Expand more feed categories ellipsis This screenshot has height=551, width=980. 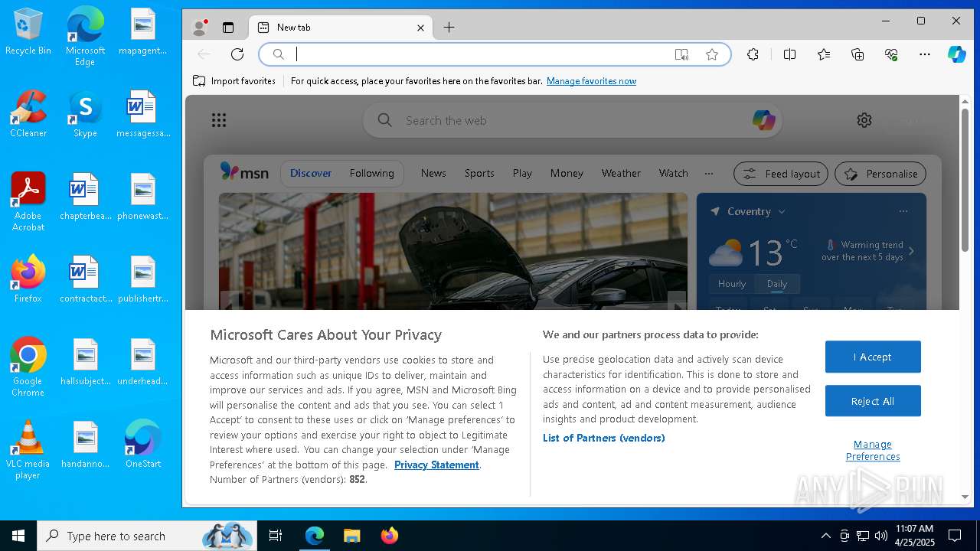[709, 174]
